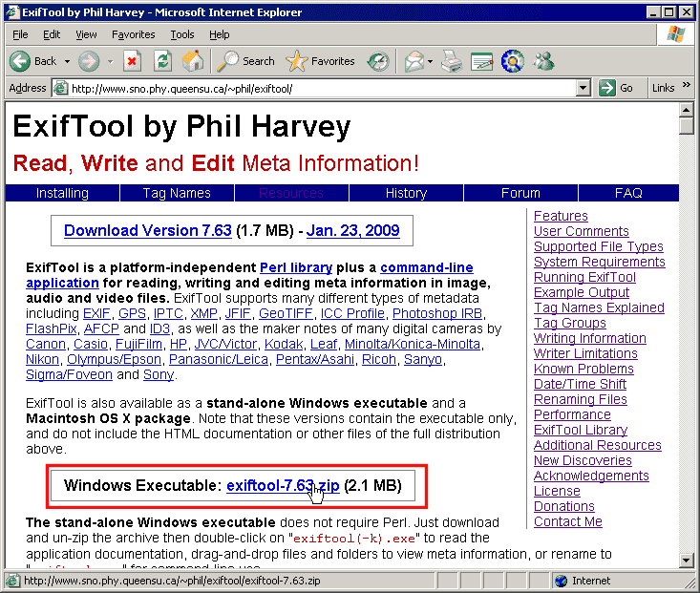Open the Contact Me link

(568, 521)
